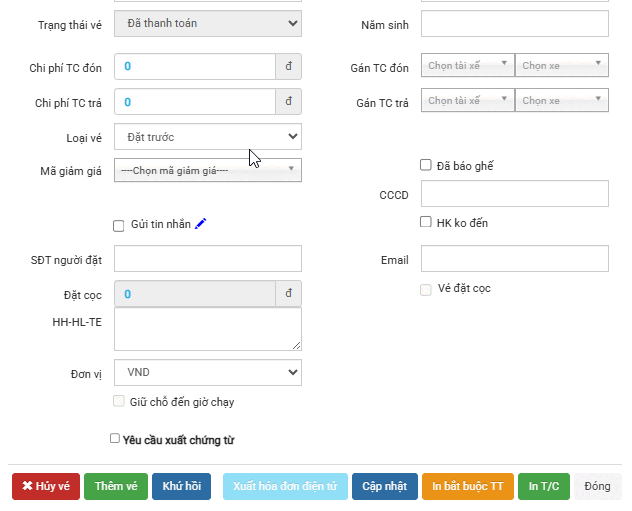
Task: Click the Cập nhật update button
Action: pos(384,487)
